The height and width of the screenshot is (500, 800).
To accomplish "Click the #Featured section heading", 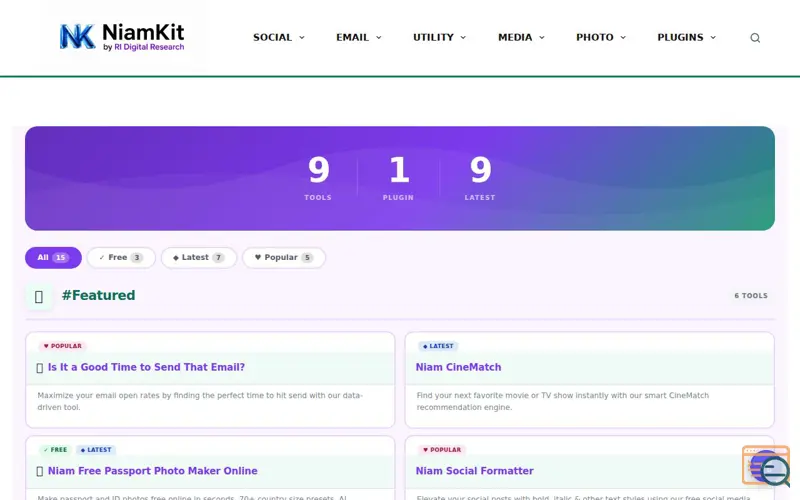I will (98, 295).
